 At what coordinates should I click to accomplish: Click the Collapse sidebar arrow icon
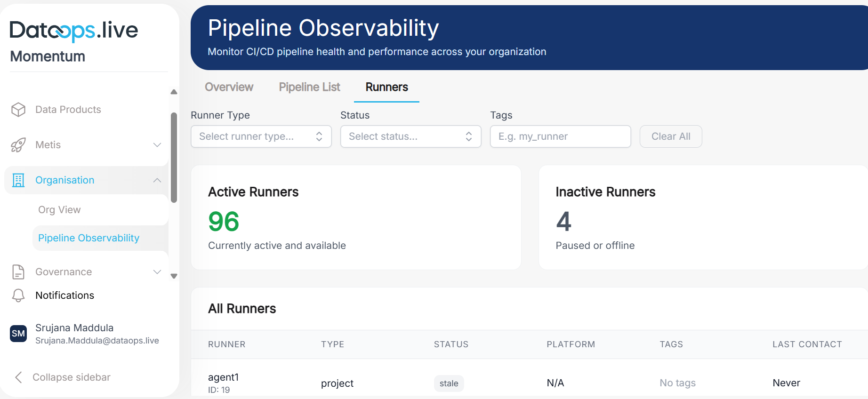point(19,377)
